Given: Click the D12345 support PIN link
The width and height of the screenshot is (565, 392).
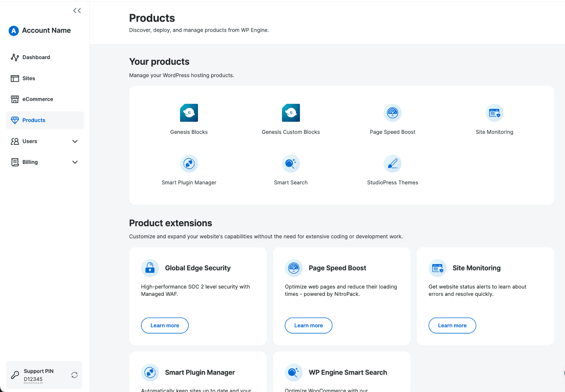Looking at the screenshot, I should (x=33, y=379).
